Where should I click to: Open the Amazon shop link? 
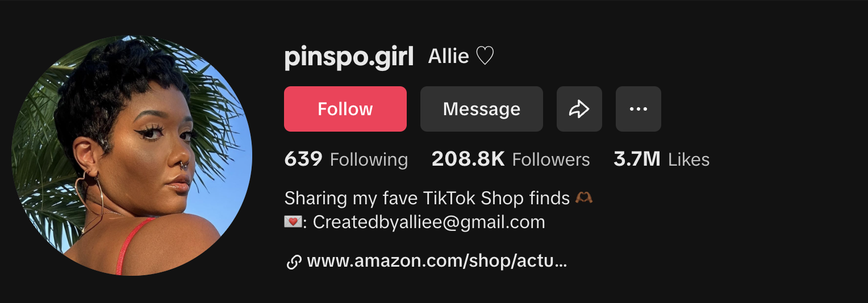437,262
